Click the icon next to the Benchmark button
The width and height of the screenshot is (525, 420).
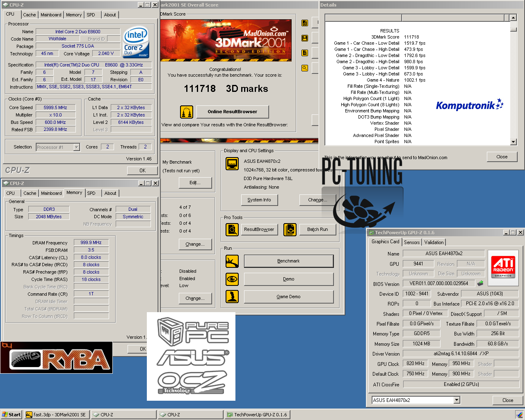tap(232, 261)
